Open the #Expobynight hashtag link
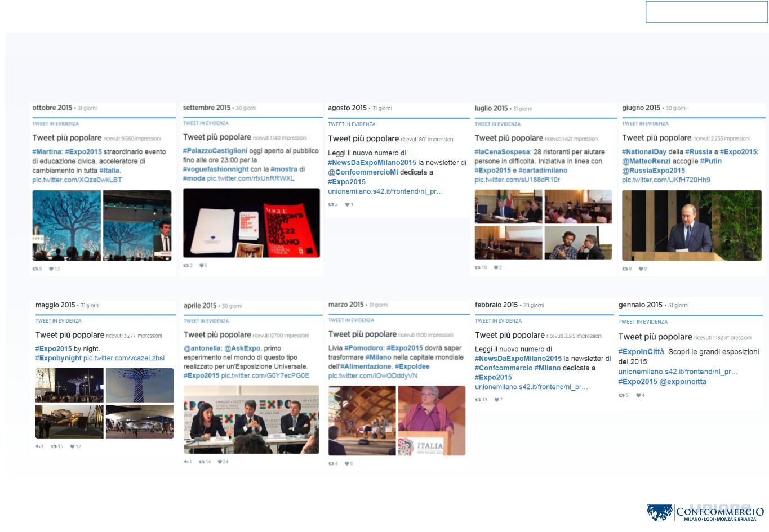This screenshot has height=532, width=769. point(58,358)
